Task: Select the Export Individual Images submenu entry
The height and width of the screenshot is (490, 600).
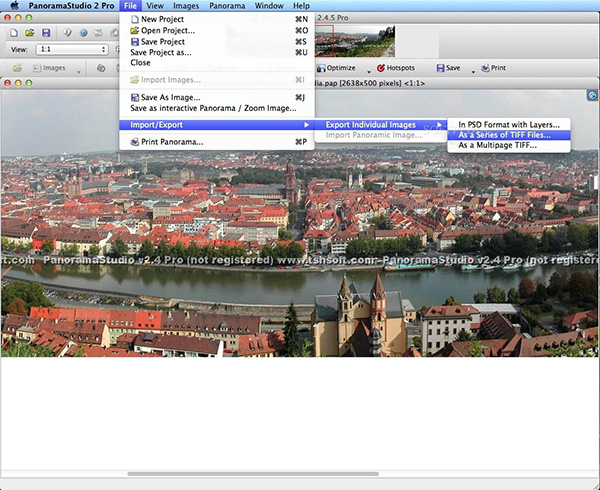Action: [381, 125]
